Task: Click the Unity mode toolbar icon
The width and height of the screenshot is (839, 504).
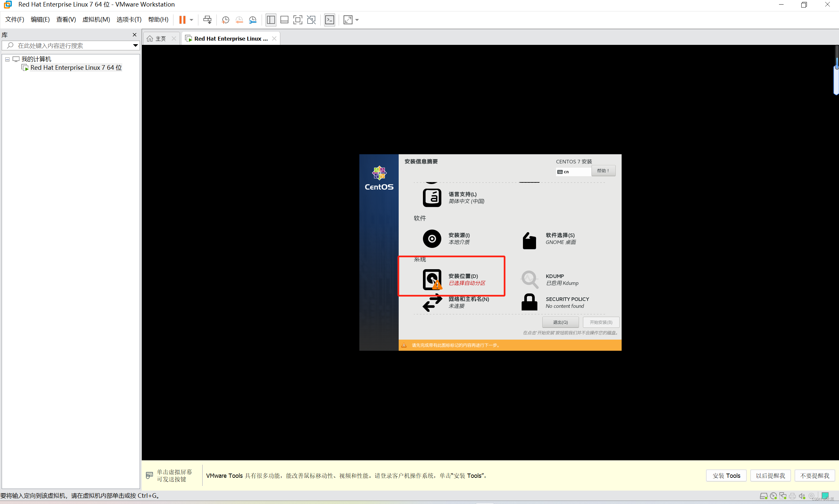Action: [x=311, y=20]
